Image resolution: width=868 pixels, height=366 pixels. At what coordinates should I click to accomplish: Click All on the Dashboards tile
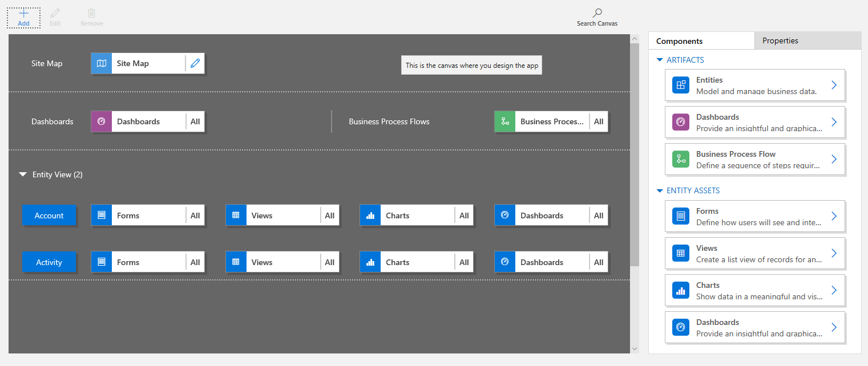[x=195, y=121]
